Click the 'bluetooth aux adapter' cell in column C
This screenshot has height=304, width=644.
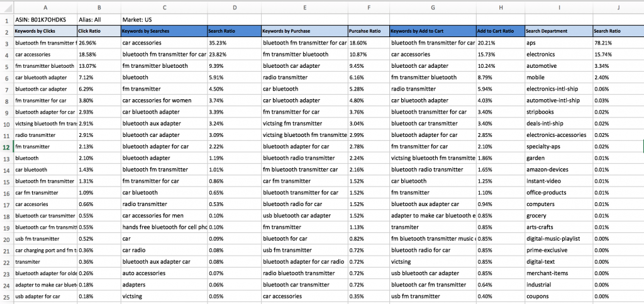point(164,124)
